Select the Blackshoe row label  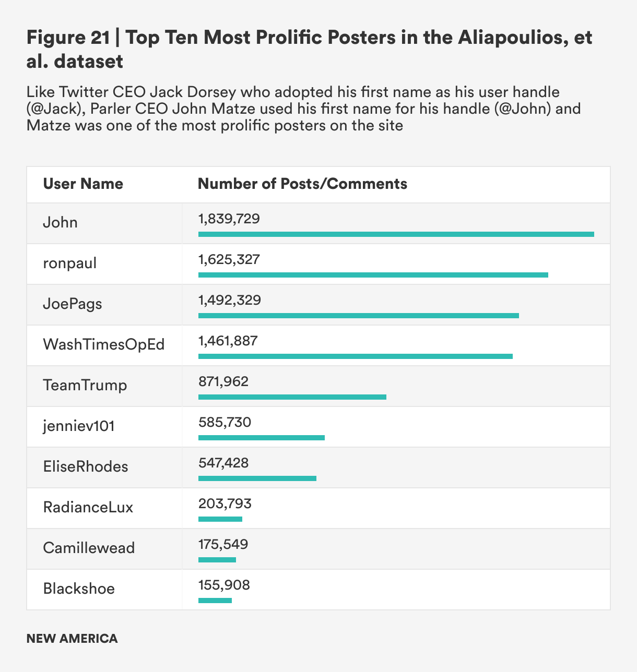click(79, 589)
